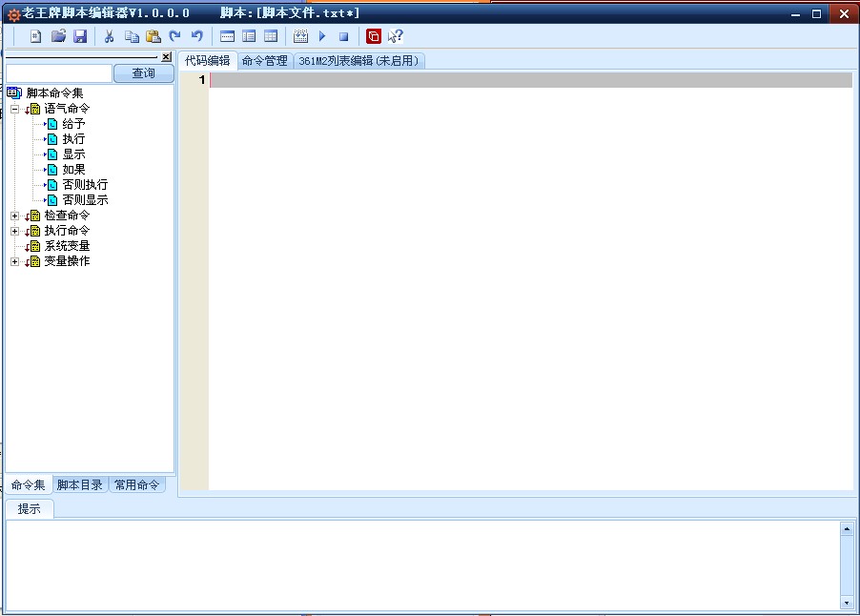This screenshot has height=616, width=860.
Task: Switch to the 命令管理 tab
Action: coord(264,61)
